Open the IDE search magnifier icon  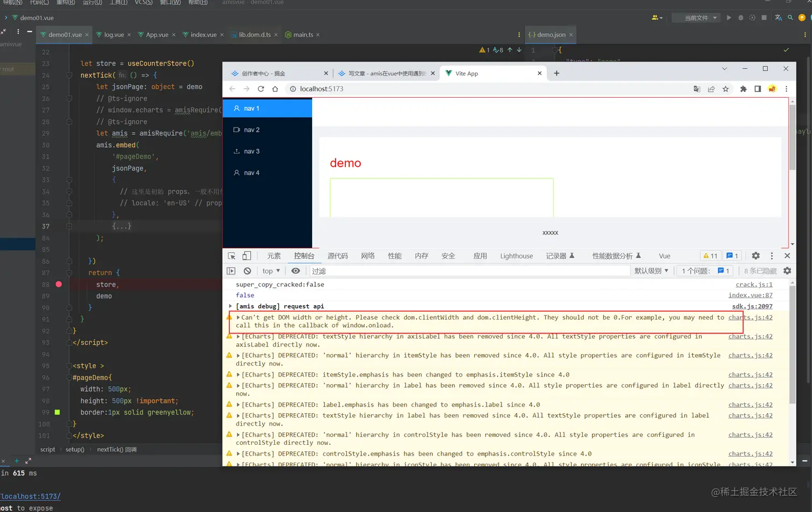pyautogui.click(x=790, y=18)
